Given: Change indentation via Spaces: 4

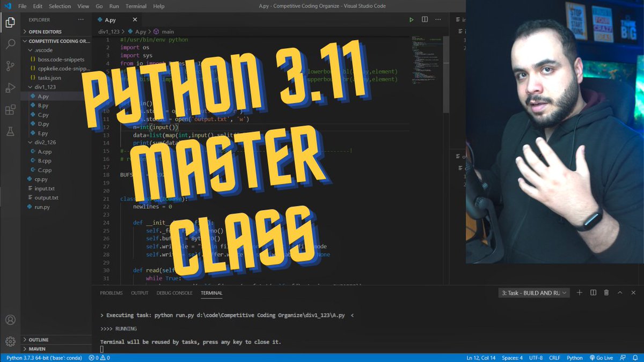Looking at the screenshot, I should pos(514,358).
